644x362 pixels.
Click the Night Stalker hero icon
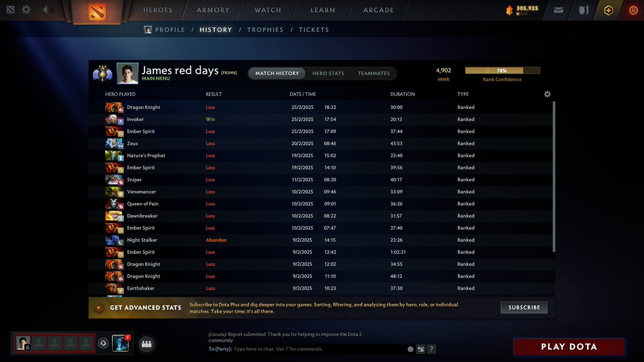[x=114, y=240]
